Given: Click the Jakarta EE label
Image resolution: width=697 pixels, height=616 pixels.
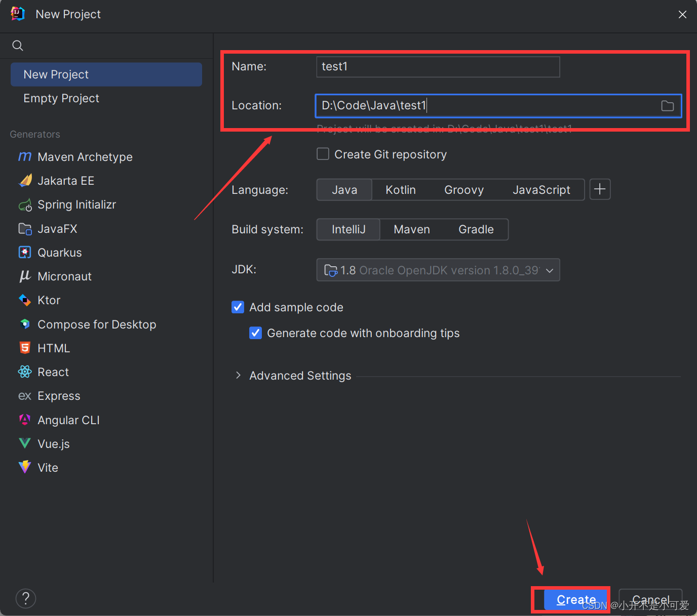Looking at the screenshot, I should pos(66,181).
